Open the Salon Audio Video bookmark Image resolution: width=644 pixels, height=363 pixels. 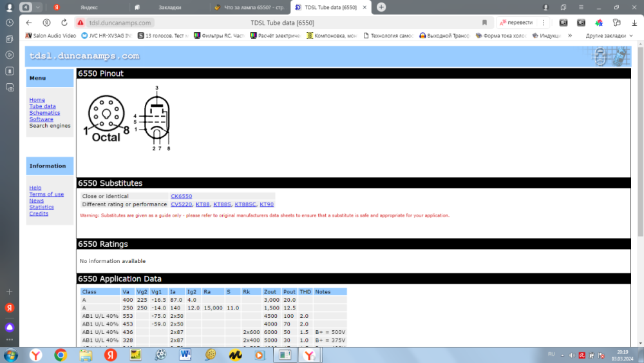pos(51,36)
